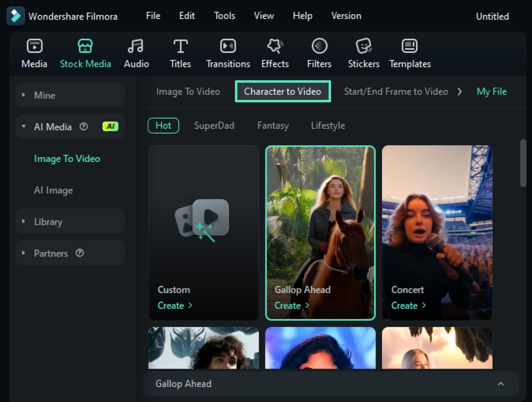Expand the Partners section

23,253
